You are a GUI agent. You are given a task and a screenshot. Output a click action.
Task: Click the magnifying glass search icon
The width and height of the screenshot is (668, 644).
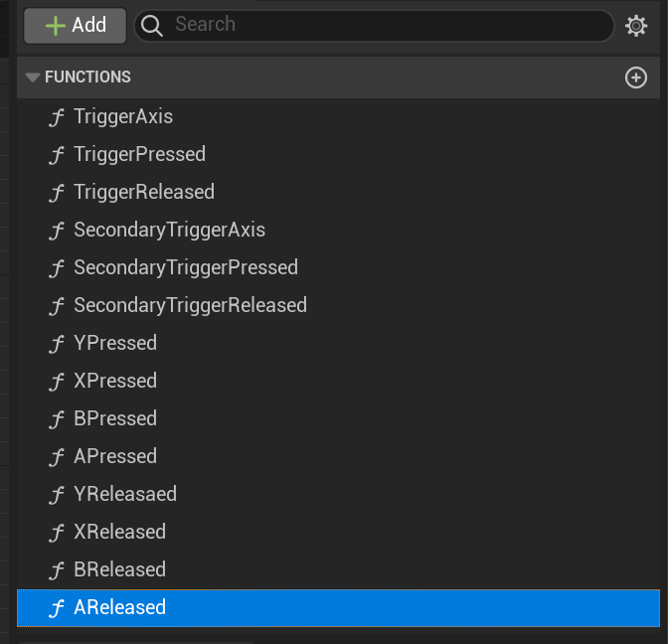click(152, 26)
